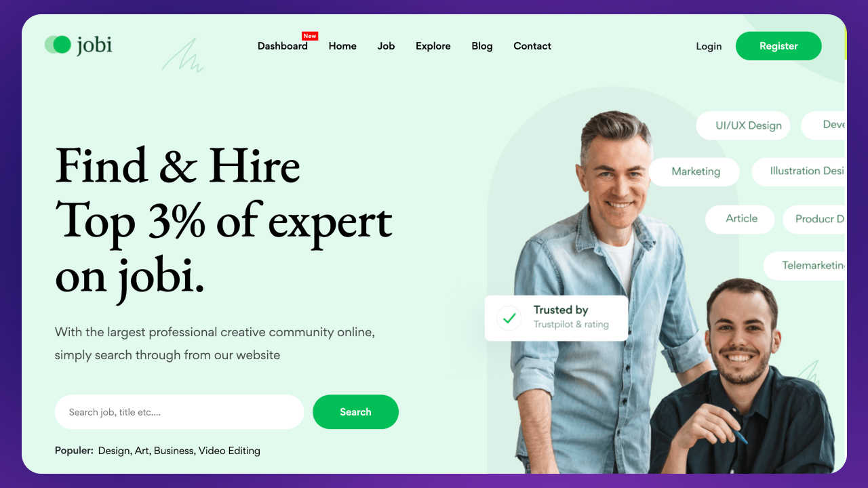Click the Login link
This screenshot has width=868, height=488.
(709, 46)
